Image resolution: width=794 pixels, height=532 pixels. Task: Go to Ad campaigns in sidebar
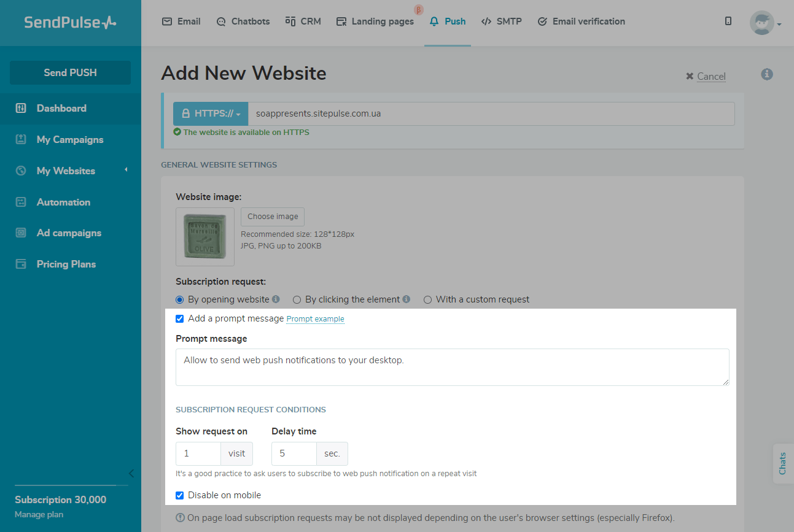(69, 233)
